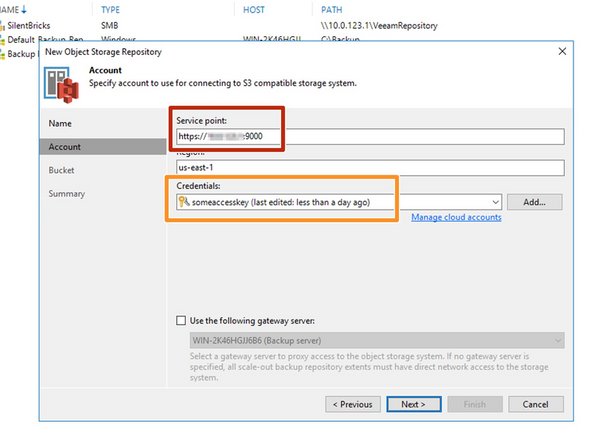Close the New Object Storage Repository dialog
The image size is (592, 444).
coord(562,51)
